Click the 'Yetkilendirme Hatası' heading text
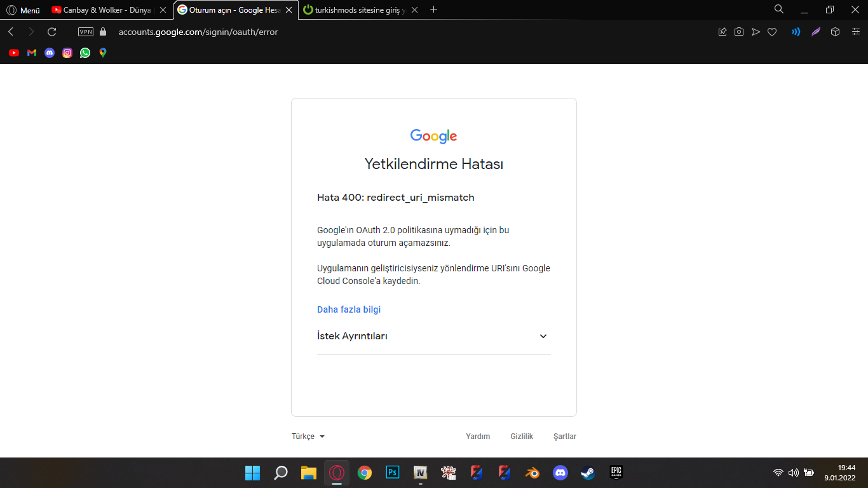This screenshot has height=488, width=868. 434,164
